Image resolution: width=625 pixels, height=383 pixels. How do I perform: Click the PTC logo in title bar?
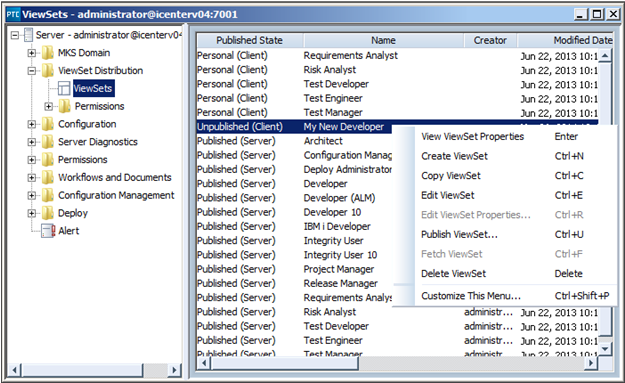pyautogui.click(x=13, y=14)
